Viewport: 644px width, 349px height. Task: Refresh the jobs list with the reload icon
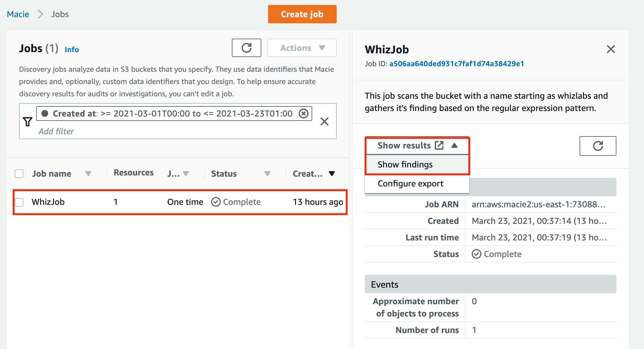(246, 48)
